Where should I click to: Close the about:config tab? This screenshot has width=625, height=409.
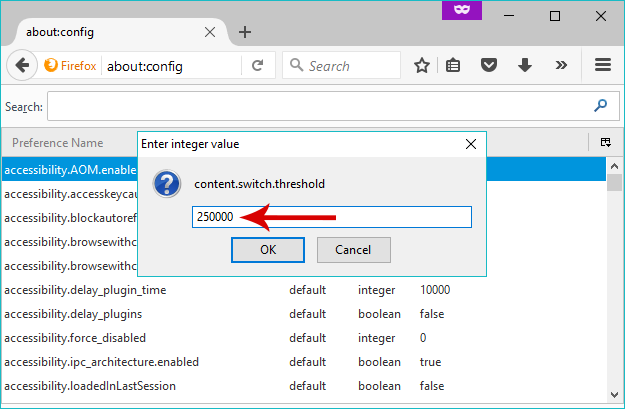210,32
